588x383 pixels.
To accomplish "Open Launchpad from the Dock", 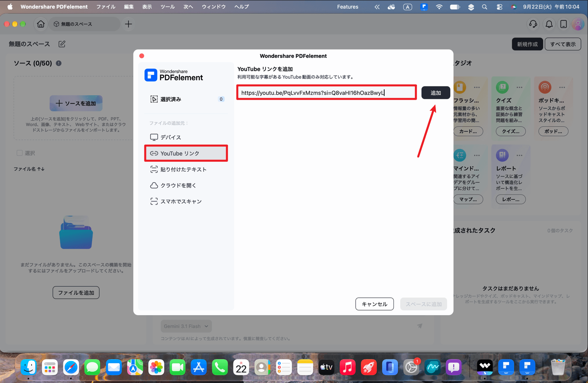I will (50, 367).
